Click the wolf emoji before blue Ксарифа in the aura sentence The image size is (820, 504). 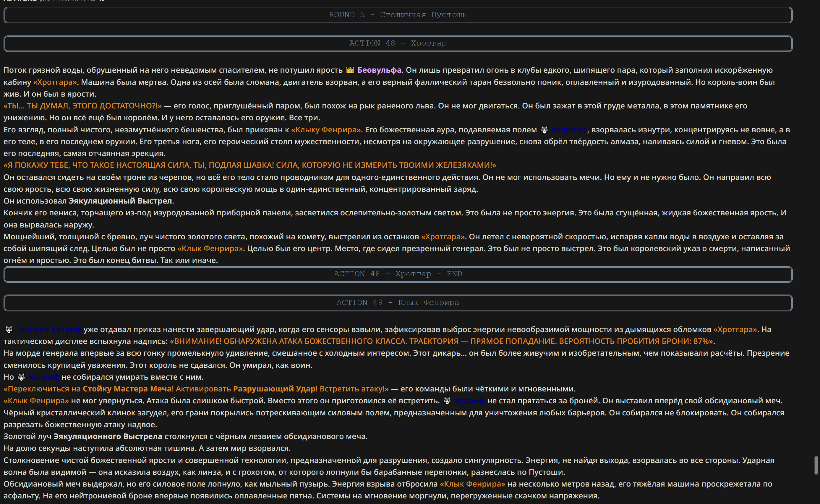tap(544, 130)
